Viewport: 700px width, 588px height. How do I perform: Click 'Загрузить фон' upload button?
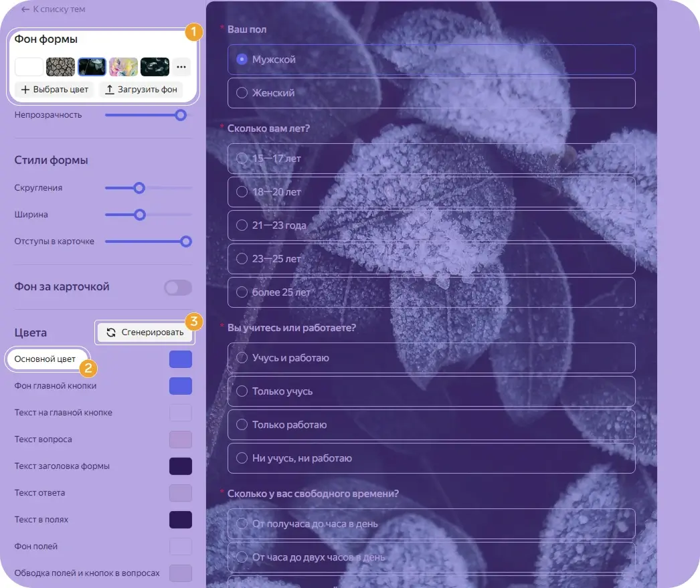tap(141, 90)
